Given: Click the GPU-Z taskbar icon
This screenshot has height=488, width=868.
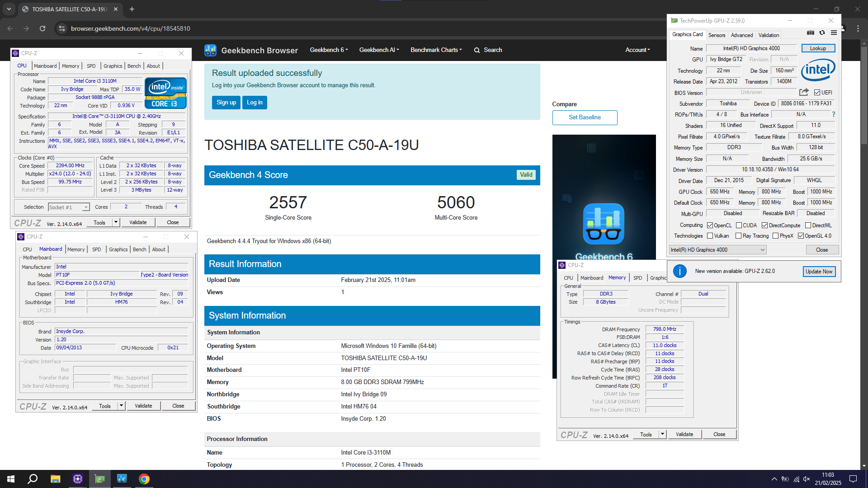Looking at the screenshot, I should 100,479.
